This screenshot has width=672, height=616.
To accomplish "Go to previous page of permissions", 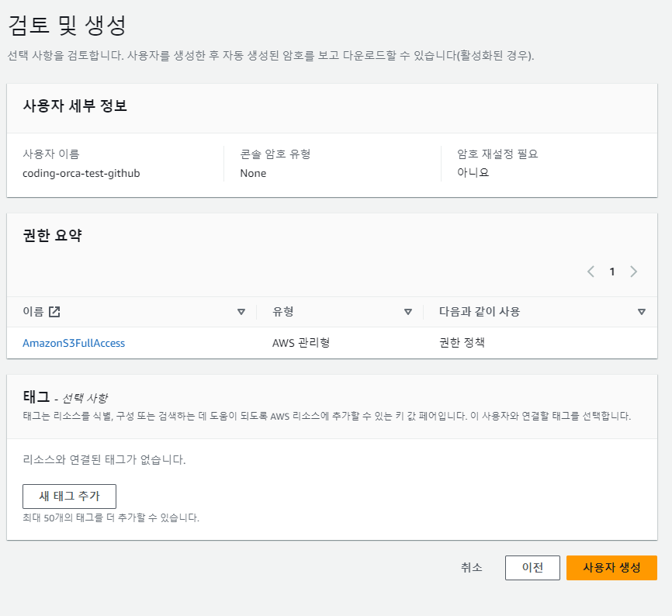I will tap(591, 272).
